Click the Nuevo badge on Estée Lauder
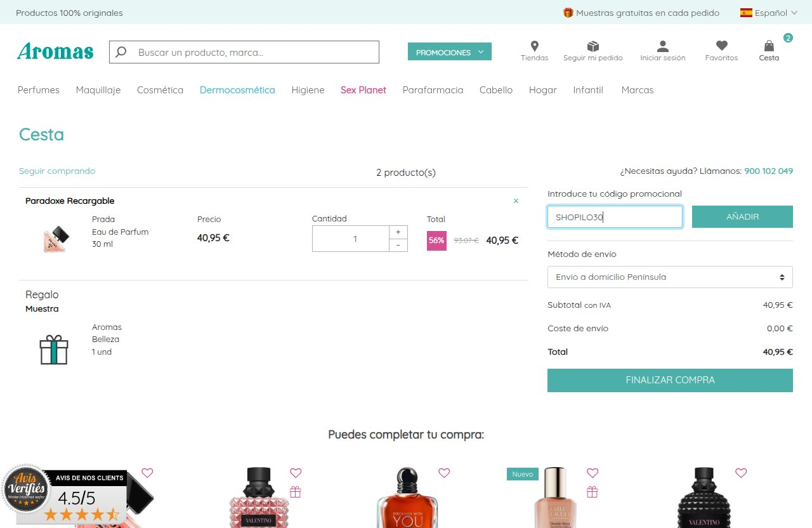This screenshot has height=528, width=812. coord(523,474)
